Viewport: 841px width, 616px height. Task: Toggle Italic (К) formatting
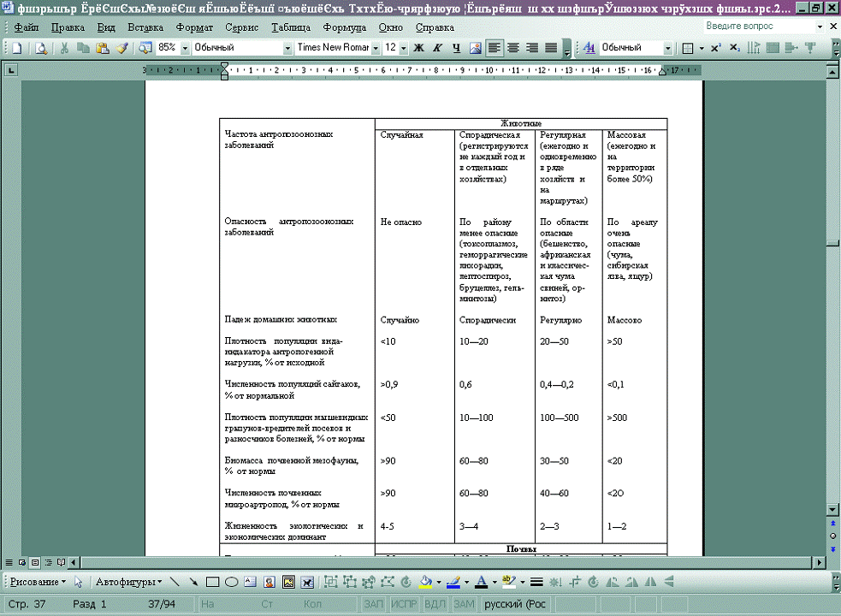tap(437, 48)
